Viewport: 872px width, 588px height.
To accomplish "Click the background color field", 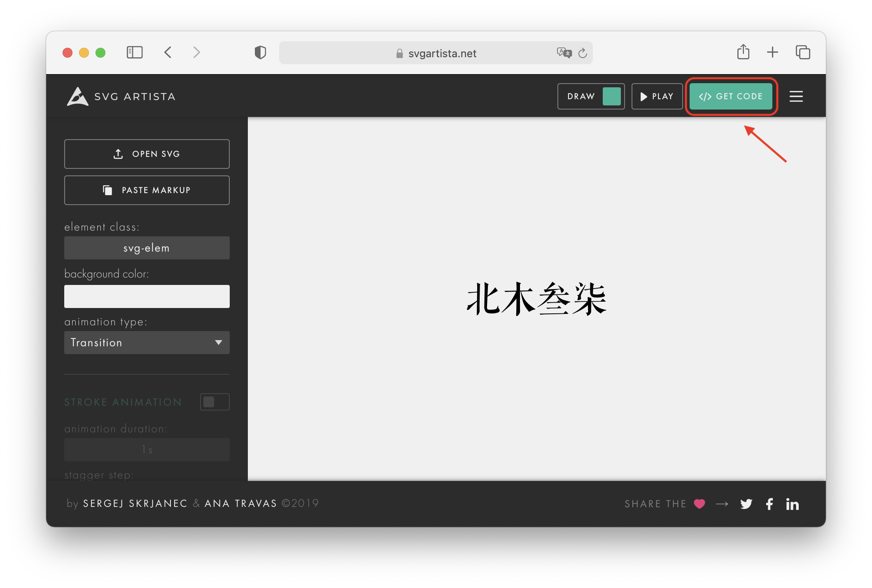I will [x=147, y=296].
